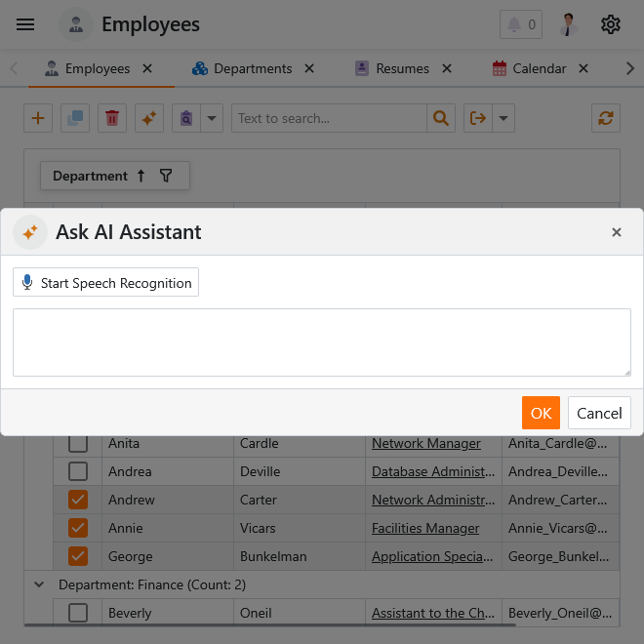Uncheck the Andrew Carter row checkbox
Screen dimensions: 644x644
pos(78,500)
